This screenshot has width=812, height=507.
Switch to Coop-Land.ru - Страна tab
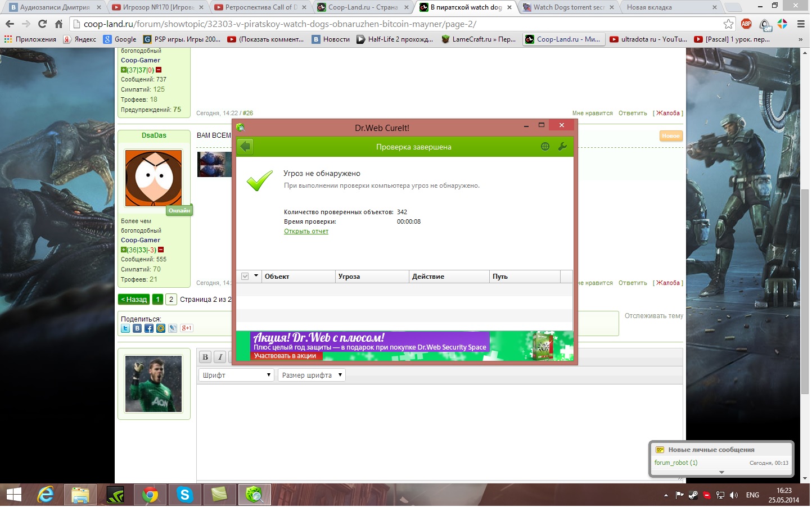(363, 7)
